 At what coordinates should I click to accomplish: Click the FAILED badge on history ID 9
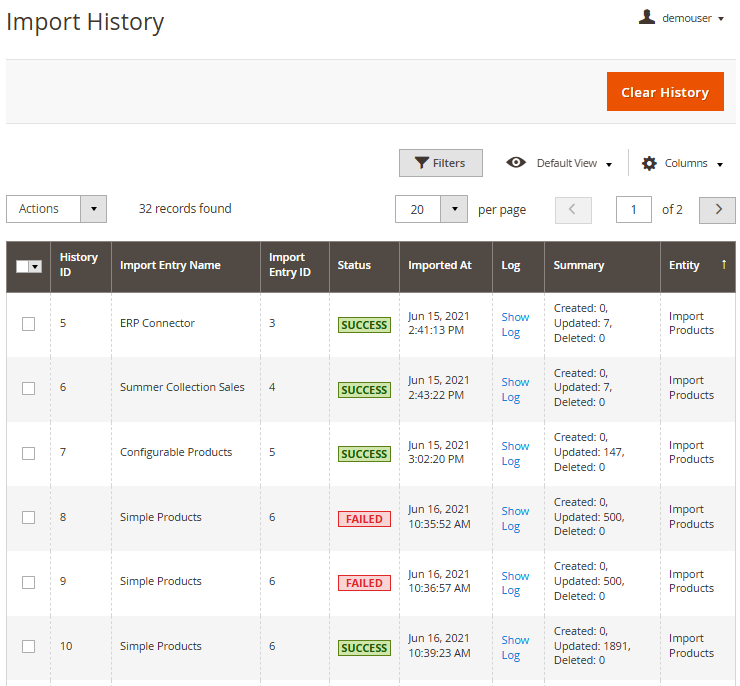tap(364, 583)
